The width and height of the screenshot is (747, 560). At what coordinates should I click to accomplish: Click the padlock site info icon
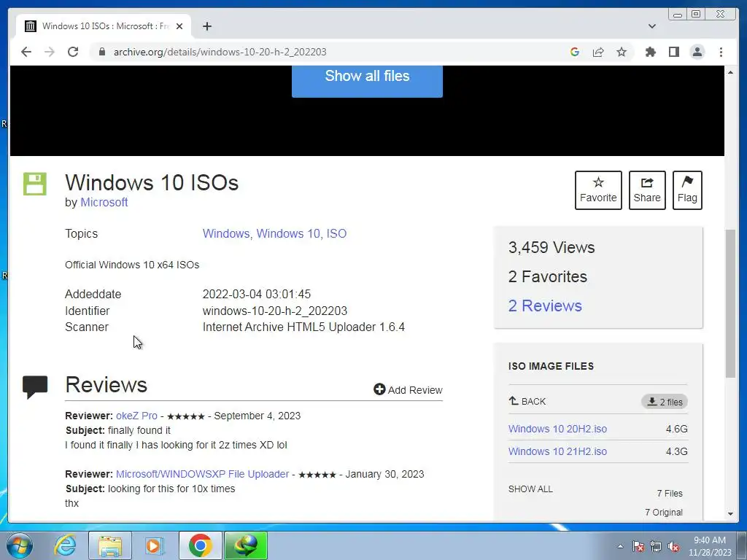click(x=101, y=52)
